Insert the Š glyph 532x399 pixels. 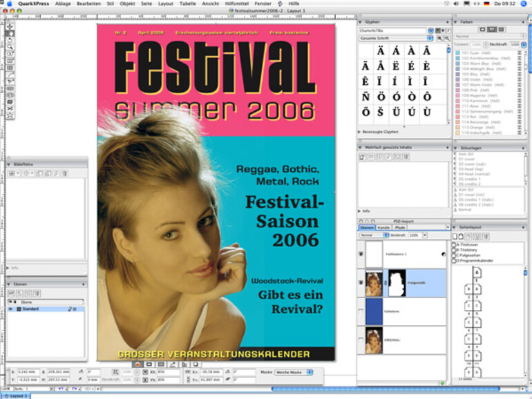pyautogui.click(x=381, y=113)
